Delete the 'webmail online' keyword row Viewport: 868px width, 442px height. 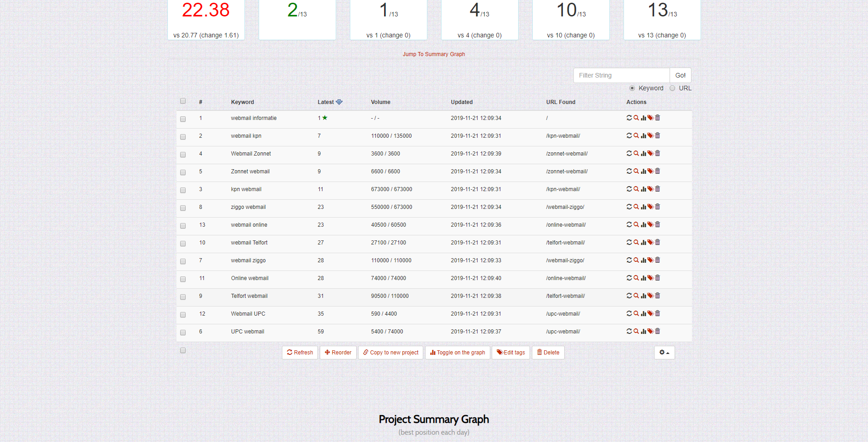pos(658,224)
